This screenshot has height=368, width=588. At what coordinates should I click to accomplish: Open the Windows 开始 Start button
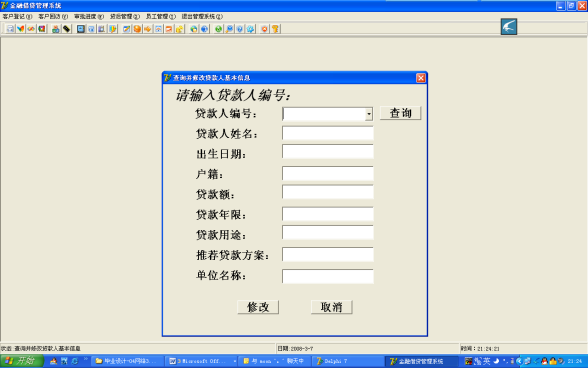pos(22,361)
